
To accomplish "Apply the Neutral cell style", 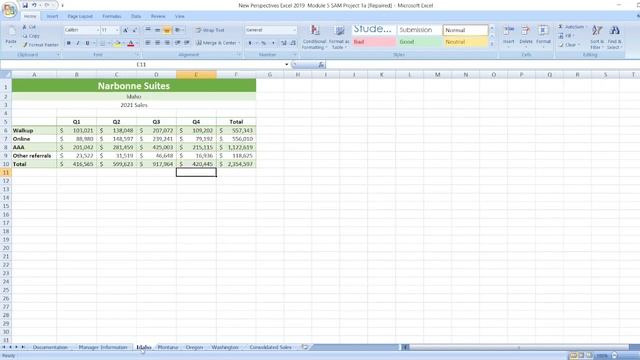I will (x=465, y=42).
